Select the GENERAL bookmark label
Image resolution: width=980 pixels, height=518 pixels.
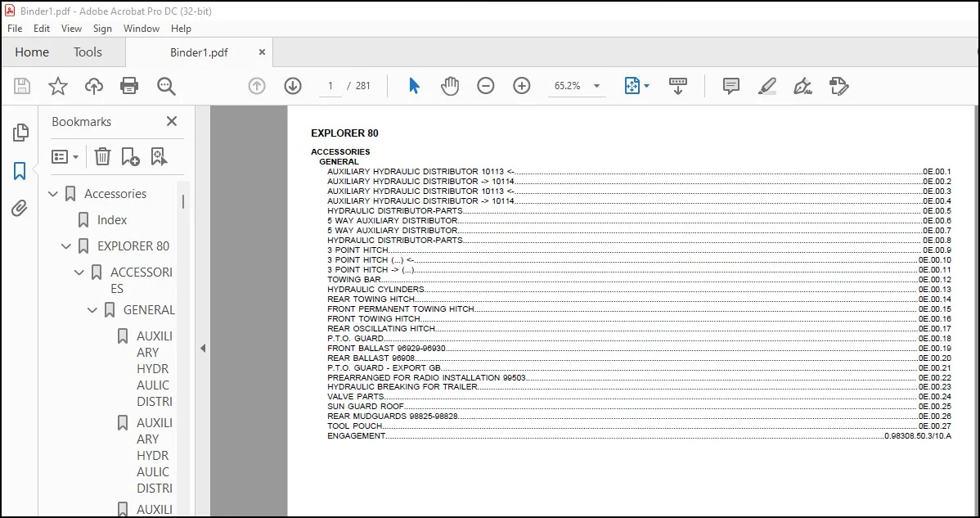[149, 310]
